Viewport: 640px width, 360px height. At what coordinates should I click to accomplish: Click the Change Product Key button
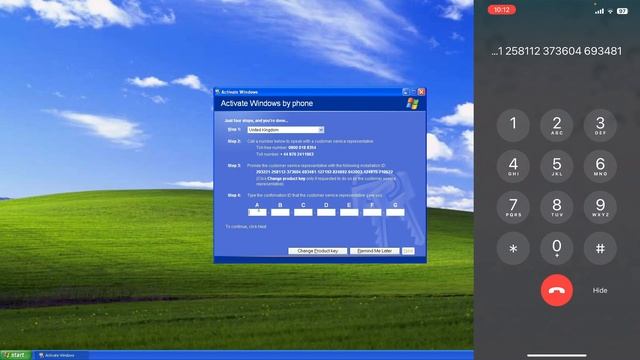[x=318, y=251]
